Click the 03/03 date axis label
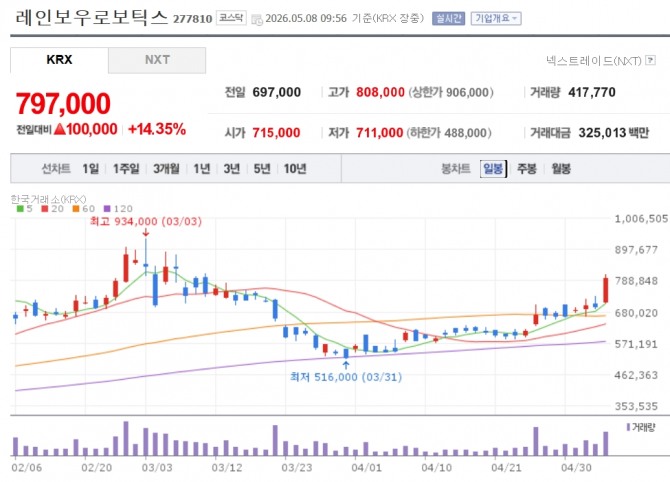 [157, 468]
